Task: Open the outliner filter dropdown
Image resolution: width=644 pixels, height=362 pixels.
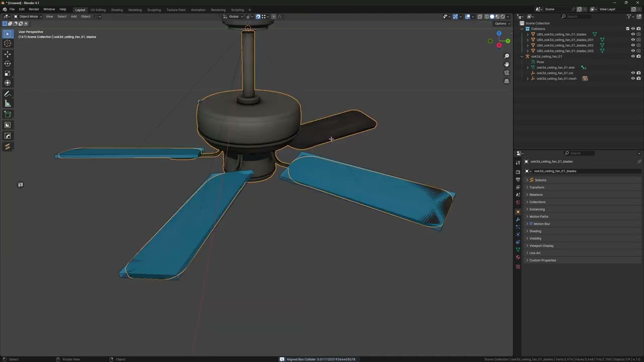Action: click(630, 17)
